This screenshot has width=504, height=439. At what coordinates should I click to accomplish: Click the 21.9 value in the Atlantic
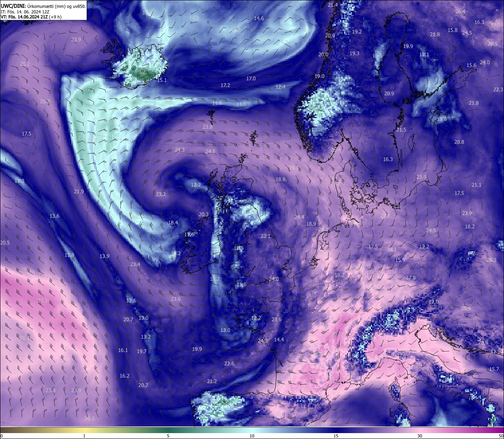[x=79, y=191]
